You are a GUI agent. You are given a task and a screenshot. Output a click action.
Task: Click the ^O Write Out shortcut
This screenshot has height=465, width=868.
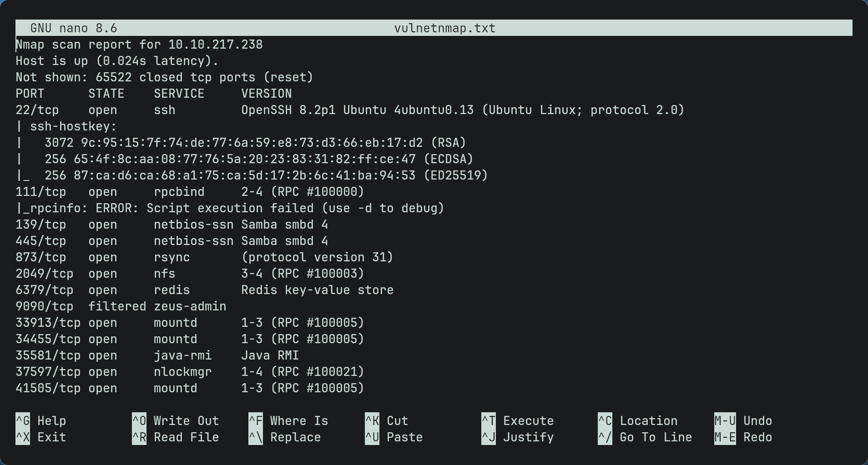point(176,421)
